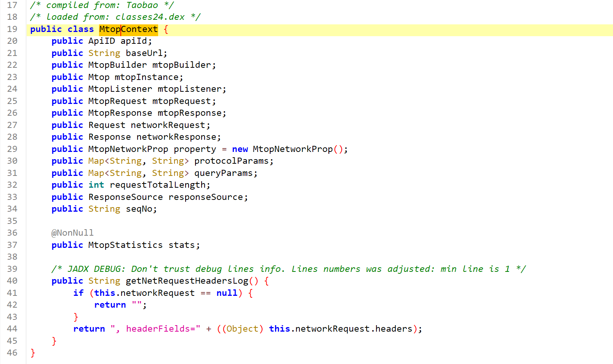Click the headers field on line 44
This screenshot has width=613, height=364.
click(x=394, y=329)
